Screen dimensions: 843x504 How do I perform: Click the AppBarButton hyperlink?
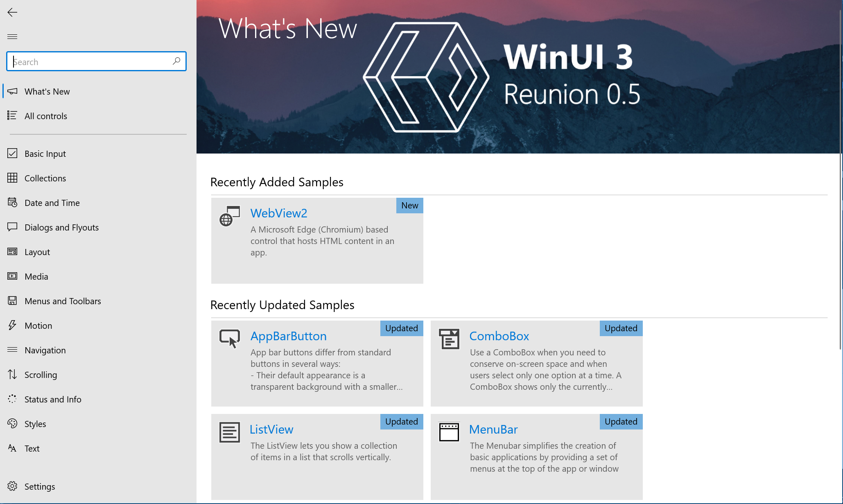288,336
